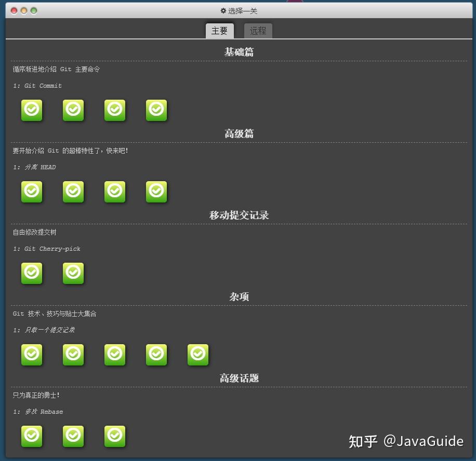476x461 pixels.
Task: Click the 移动提交记录 section heading
Action: [x=239, y=215]
